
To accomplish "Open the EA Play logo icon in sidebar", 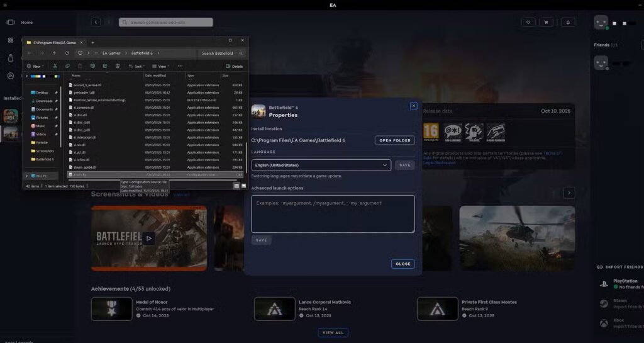I will [x=11, y=76].
